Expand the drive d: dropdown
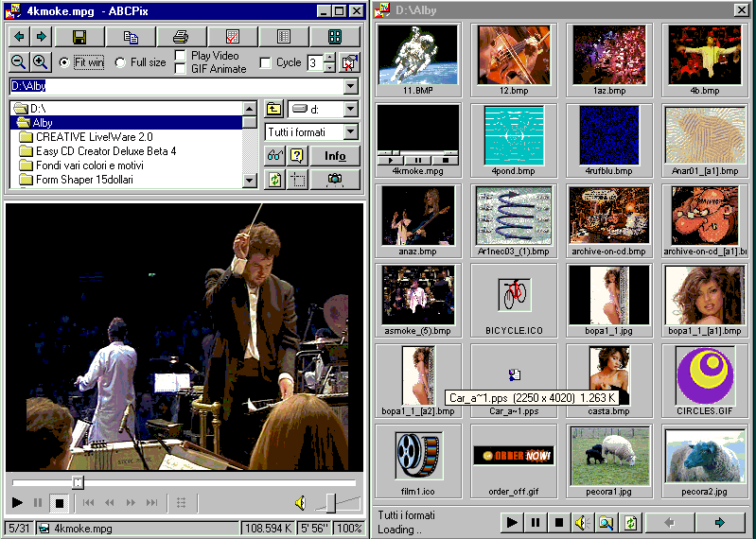 [351, 109]
